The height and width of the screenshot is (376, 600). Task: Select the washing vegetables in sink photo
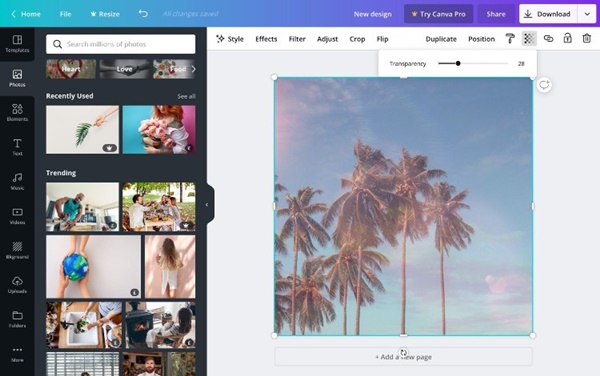coord(84,325)
